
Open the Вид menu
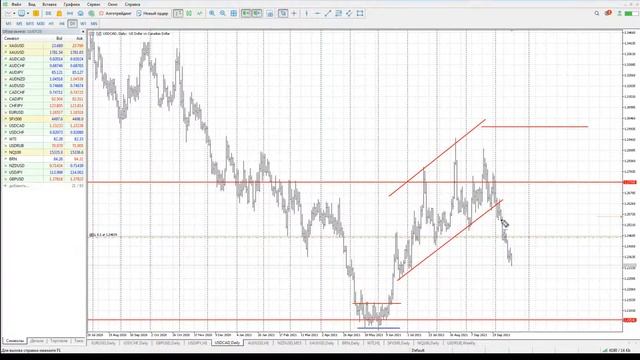31,4
